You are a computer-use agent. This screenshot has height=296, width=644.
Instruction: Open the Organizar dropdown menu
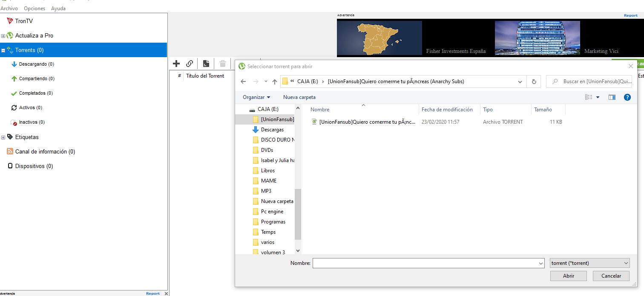[256, 97]
